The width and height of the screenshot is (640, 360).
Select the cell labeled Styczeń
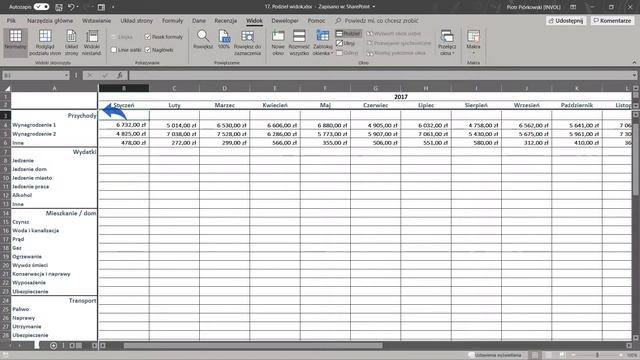click(x=124, y=105)
